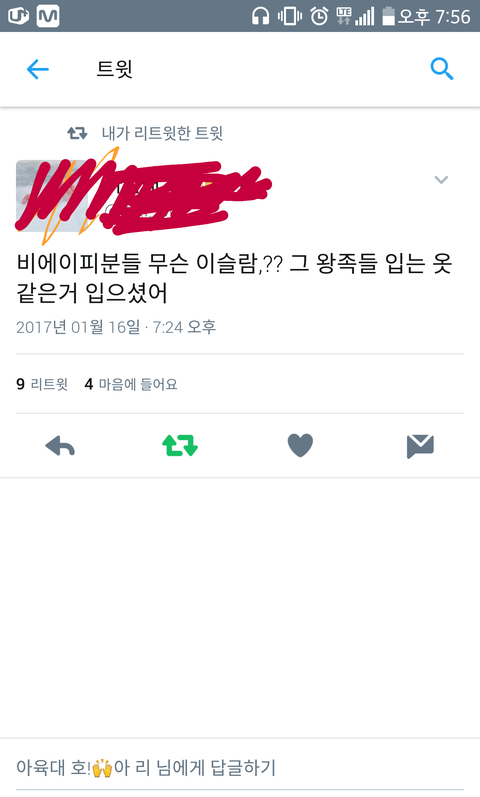The width and height of the screenshot is (480, 797).
Task: Like the tweet with heart icon
Action: tap(300, 445)
